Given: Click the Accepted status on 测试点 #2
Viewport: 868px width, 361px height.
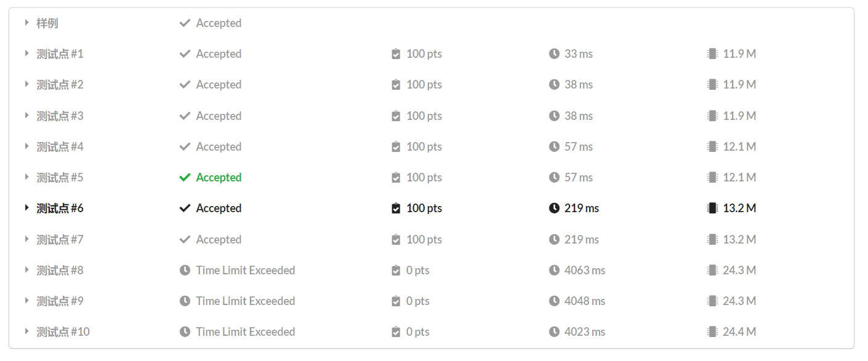Looking at the screenshot, I should (219, 85).
